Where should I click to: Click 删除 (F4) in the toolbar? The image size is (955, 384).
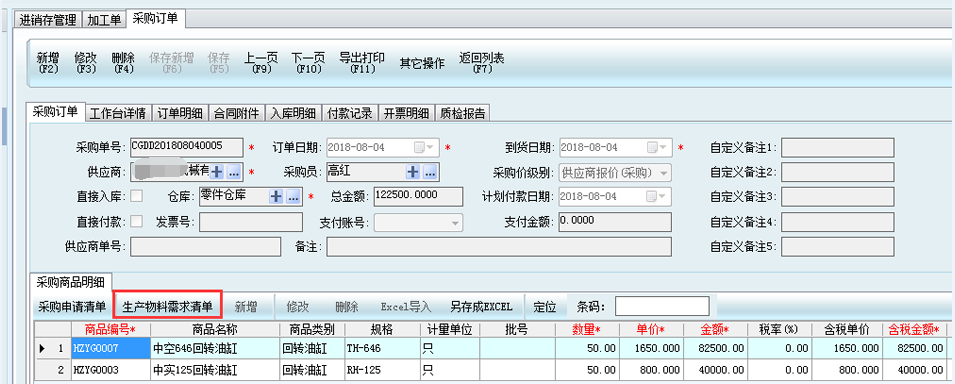123,63
